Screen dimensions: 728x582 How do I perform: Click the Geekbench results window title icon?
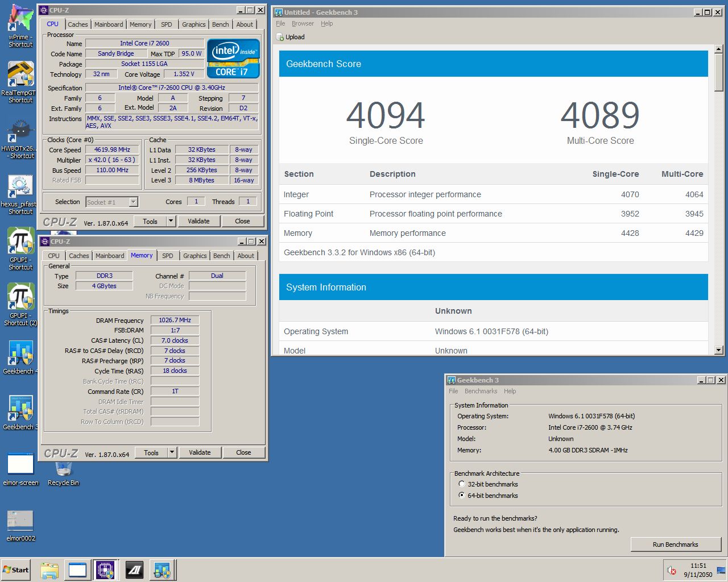279,12
